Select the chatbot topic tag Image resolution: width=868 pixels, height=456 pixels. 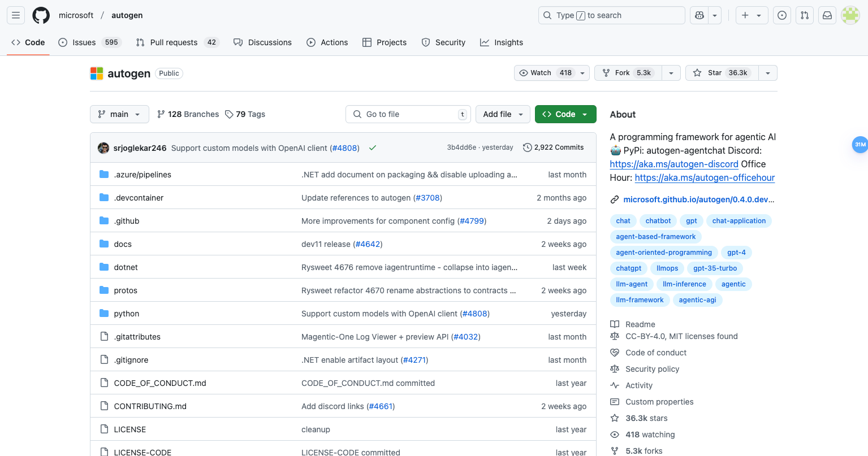pos(658,221)
